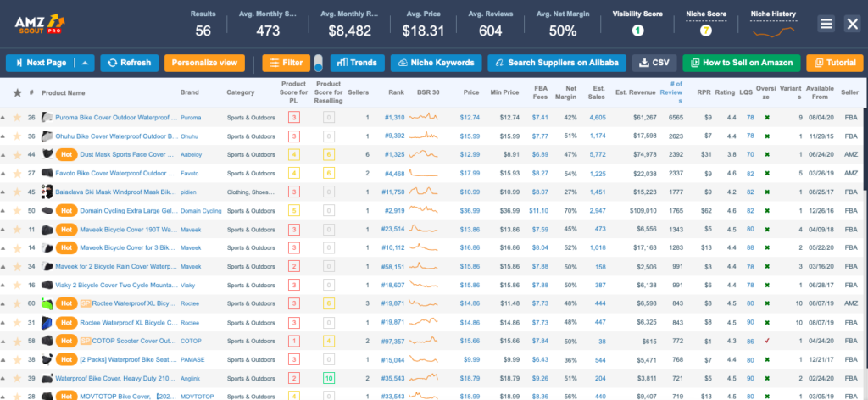
Task: Click Hot badge on Dust Mask row
Action: tap(66, 155)
